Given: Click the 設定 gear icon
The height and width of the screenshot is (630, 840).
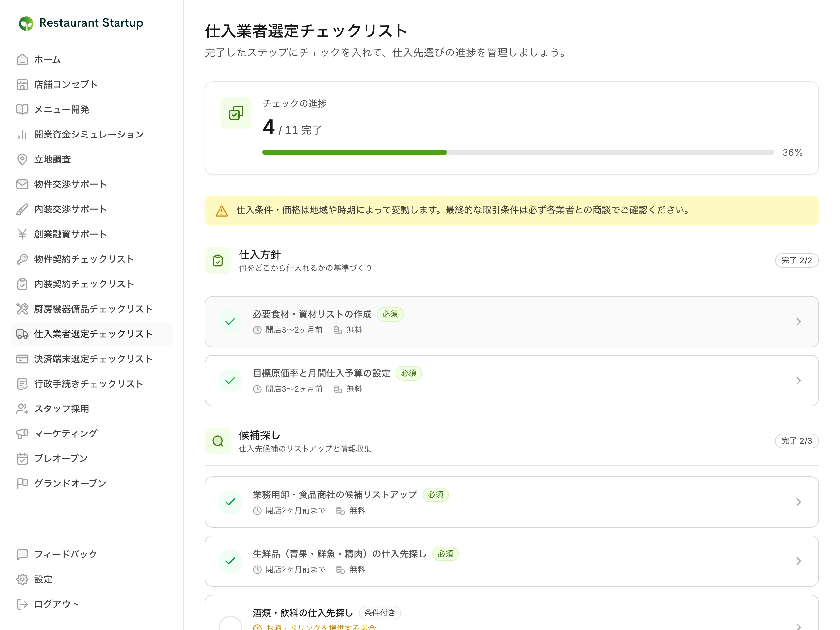Looking at the screenshot, I should 22,579.
